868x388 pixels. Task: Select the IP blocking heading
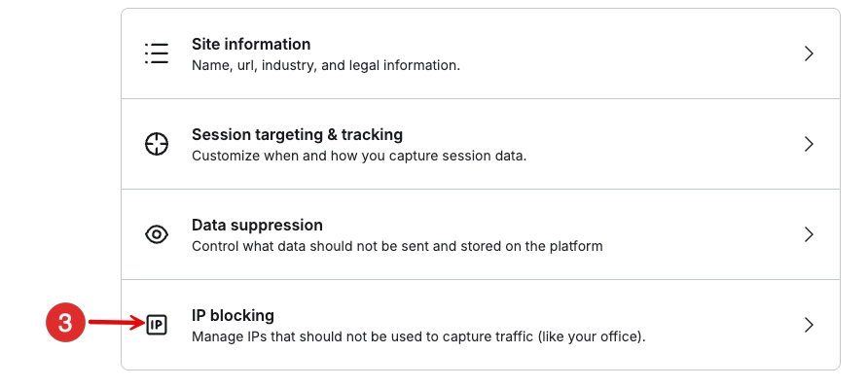tap(233, 315)
